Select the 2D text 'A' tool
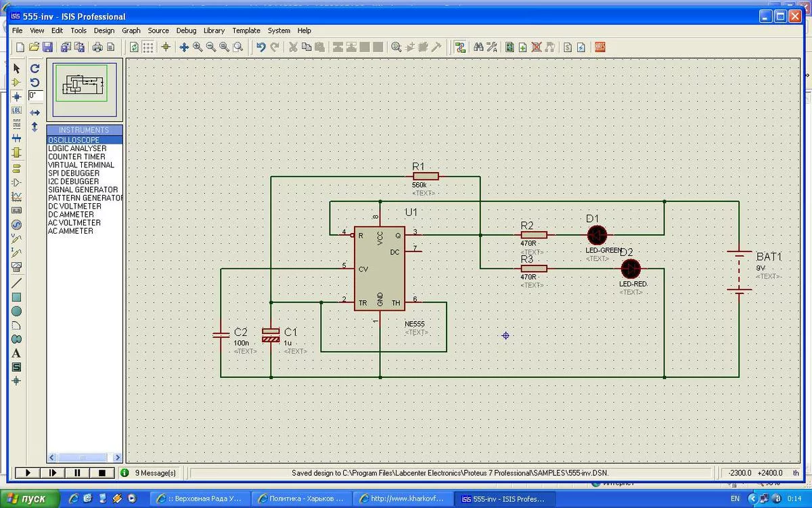The width and height of the screenshot is (812, 508). tap(16, 353)
